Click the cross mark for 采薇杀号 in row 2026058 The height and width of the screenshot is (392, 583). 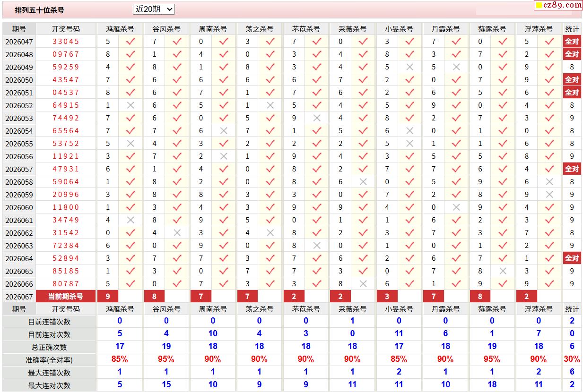pos(363,182)
